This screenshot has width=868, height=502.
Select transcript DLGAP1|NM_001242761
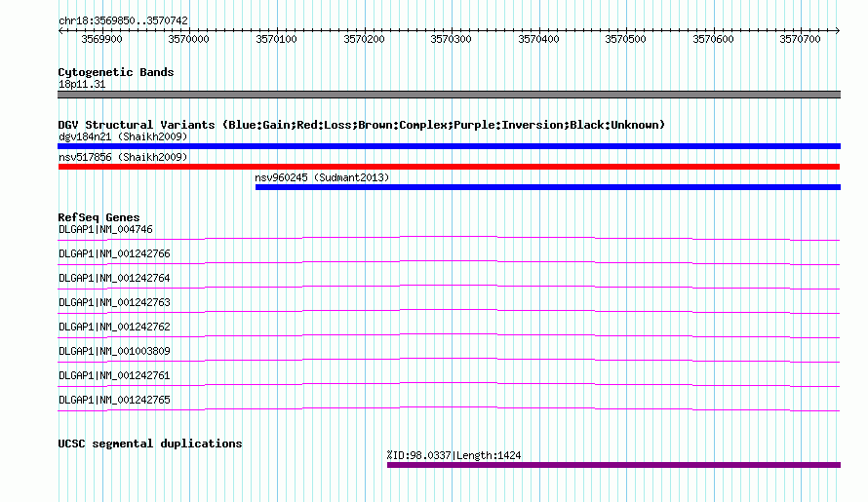tap(114, 375)
